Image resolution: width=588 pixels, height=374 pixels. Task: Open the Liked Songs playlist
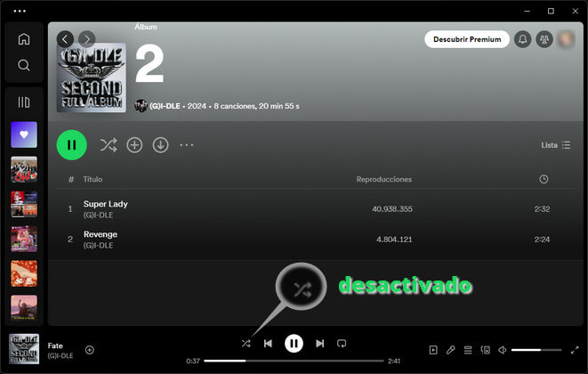click(x=24, y=134)
